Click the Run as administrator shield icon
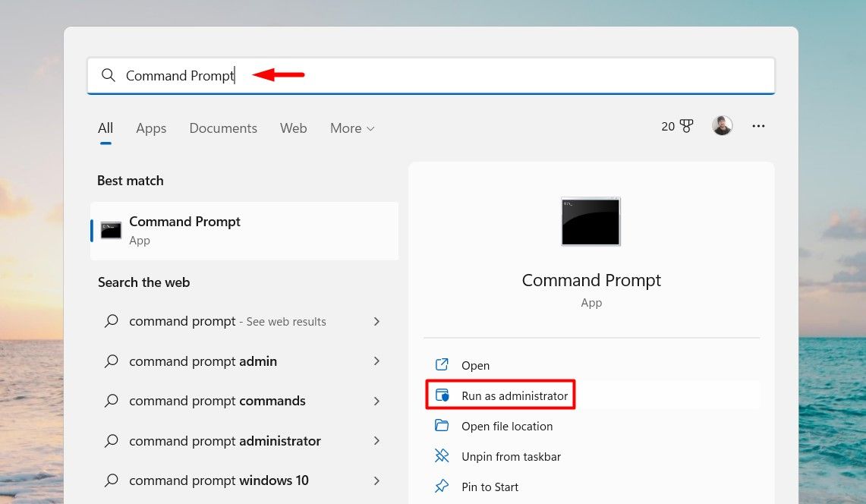Screen dimensions: 866x504 tap(442, 395)
